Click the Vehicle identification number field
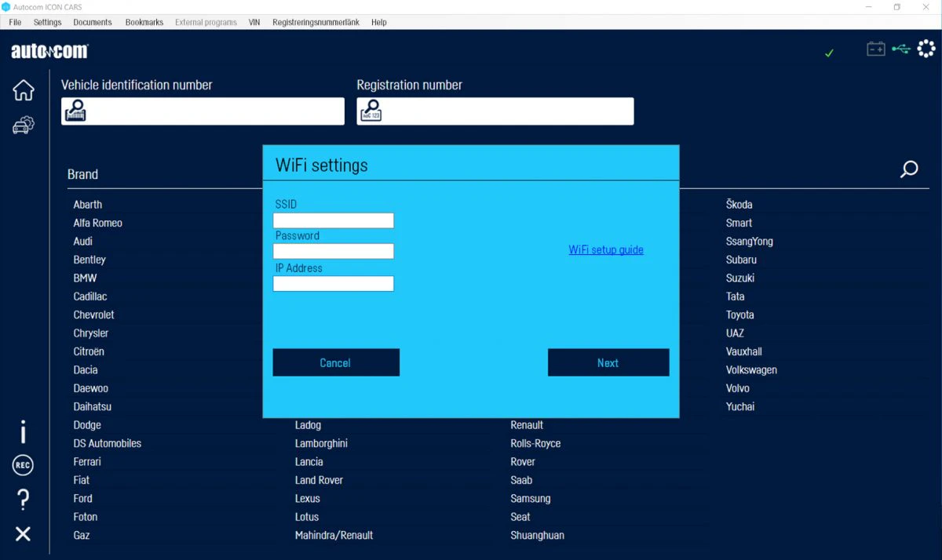The height and width of the screenshot is (560, 942). tap(203, 111)
